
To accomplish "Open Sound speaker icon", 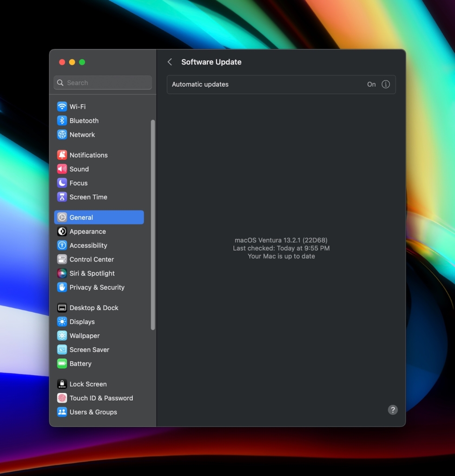I will coord(62,169).
